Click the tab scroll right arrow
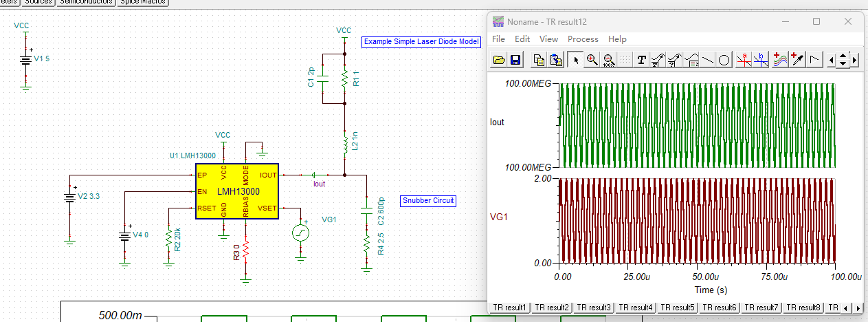 click(x=856, y=308)
